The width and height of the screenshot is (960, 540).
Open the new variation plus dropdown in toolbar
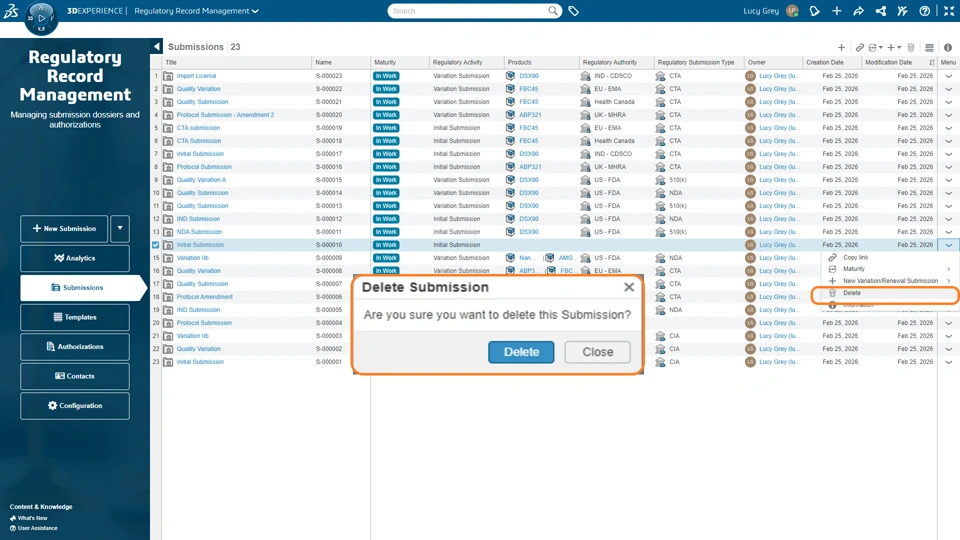pos(894,47)
